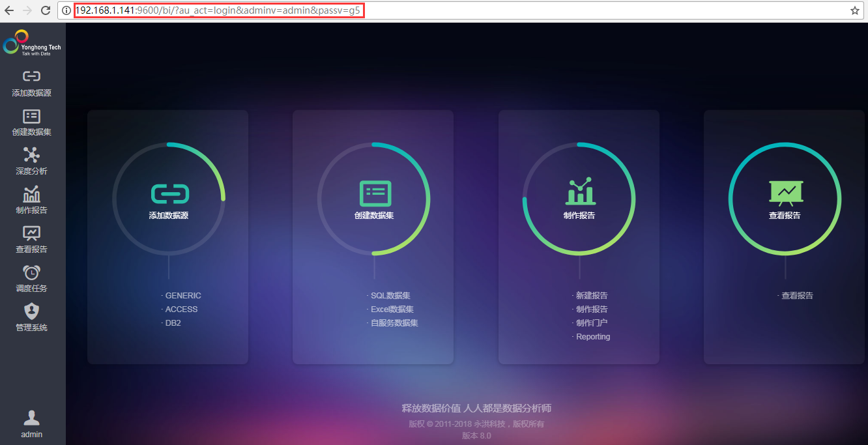Viewport: 868px width, 445px height.
Task: Click the version text 版本 8.0
Action: pos(476,436)
